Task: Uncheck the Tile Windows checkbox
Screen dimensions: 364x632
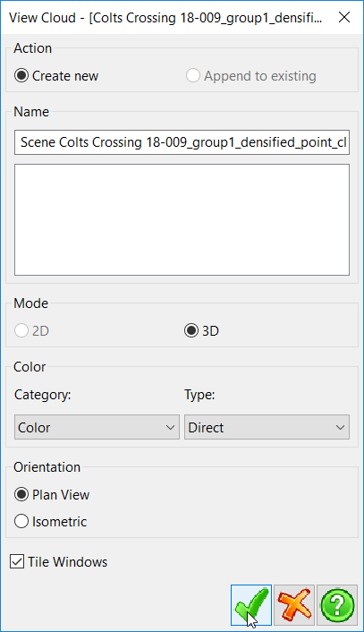Action: 17,561
